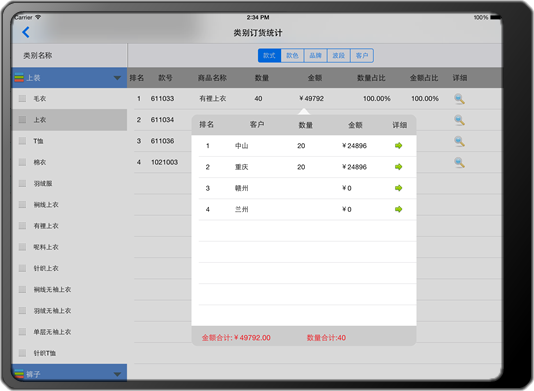Check the 毛衣 category checkbox
This screenshot has width=534, height=391.
coord(22,98)
